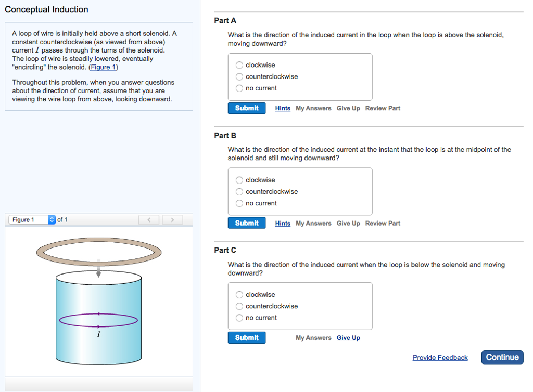Select counterclockwise for Part C

(x=239, y=306)
